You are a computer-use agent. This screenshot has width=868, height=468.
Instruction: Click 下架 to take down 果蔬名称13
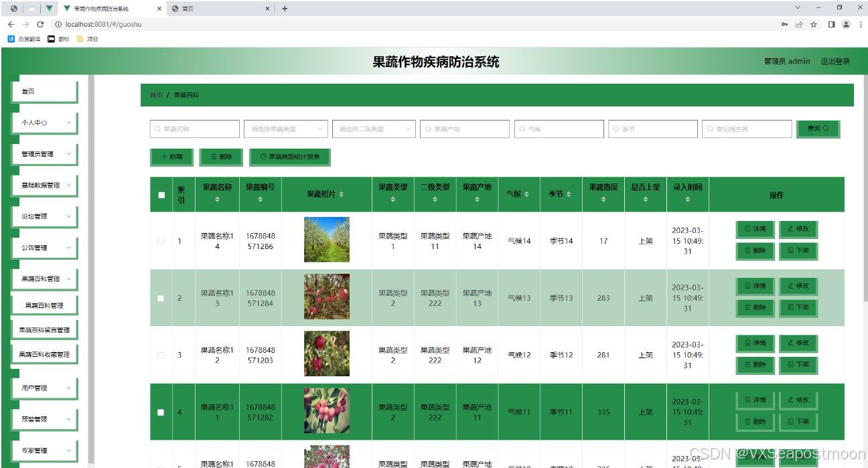click(798, 307)
